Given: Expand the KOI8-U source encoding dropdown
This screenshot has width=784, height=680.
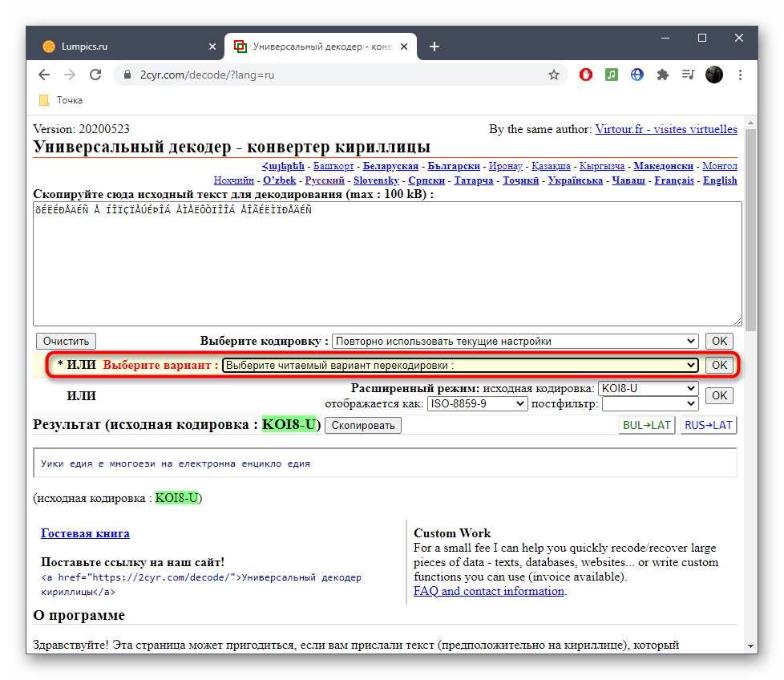Looking at the screenshot, I should coord(648,388).
